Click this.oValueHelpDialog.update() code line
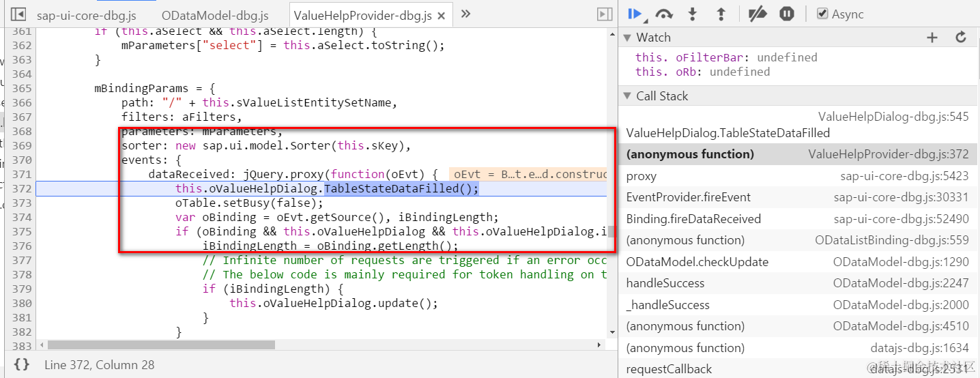This screenshot has width=980, height=378. click(x=334, y=303)
